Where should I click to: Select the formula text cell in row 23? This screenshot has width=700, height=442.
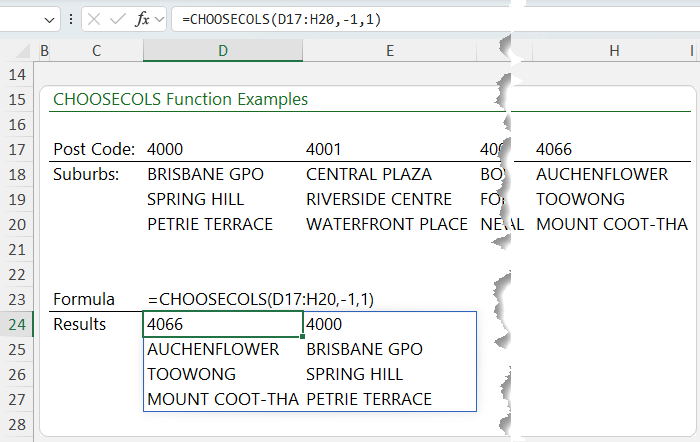point(261,299)
